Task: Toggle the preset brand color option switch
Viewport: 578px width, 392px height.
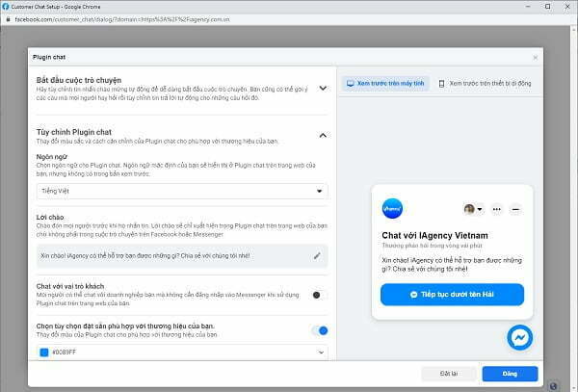Action: [x=320, y=330]
